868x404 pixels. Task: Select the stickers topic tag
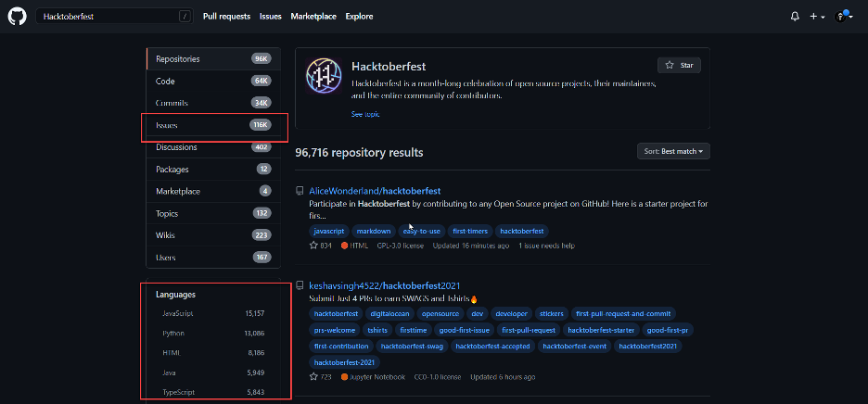pyautogui.click(x=551, y=314)
